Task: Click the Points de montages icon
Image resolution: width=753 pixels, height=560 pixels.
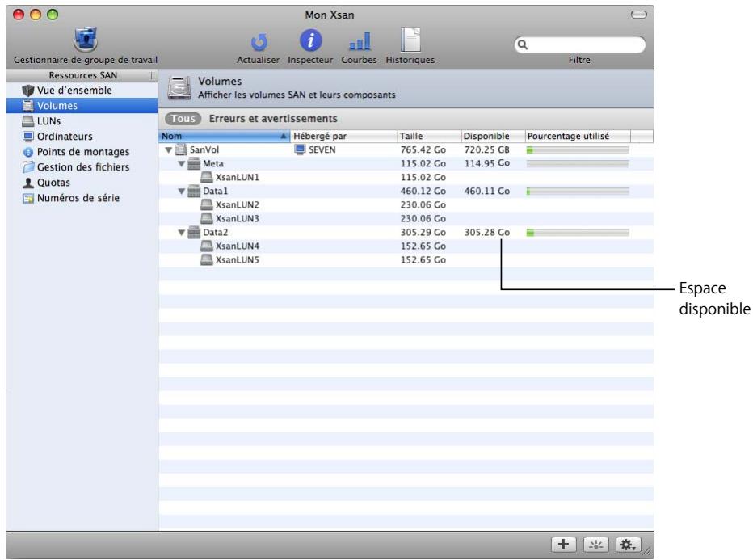Action: point(28,152)
